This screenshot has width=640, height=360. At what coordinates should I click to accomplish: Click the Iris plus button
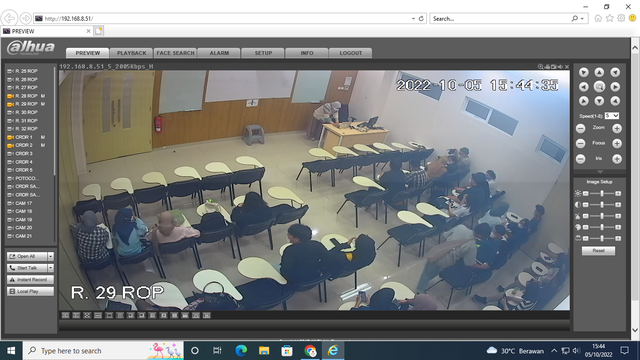click(x=617, y=159)
